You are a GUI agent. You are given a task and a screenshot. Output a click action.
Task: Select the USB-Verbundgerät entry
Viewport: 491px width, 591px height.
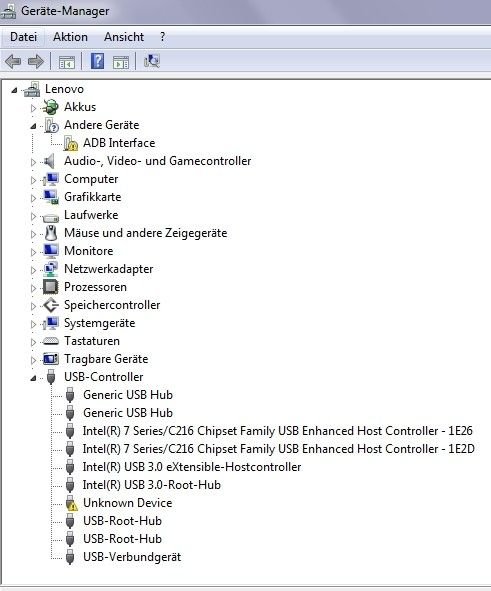click(x=132, y=557)
